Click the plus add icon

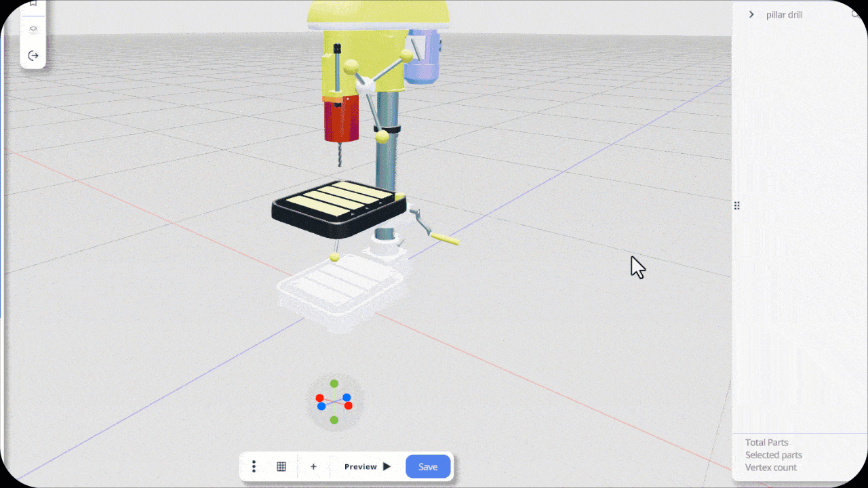pos(313,466)
